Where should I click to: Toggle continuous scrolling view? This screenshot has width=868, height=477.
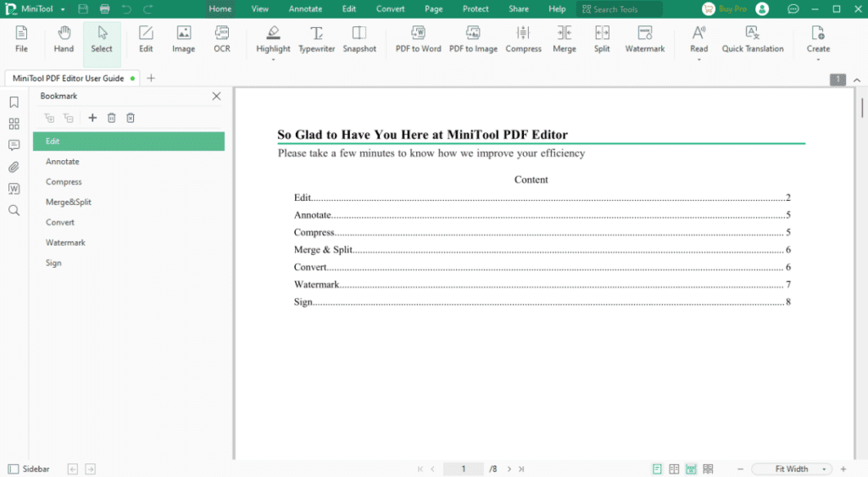[x=691, y=469]
